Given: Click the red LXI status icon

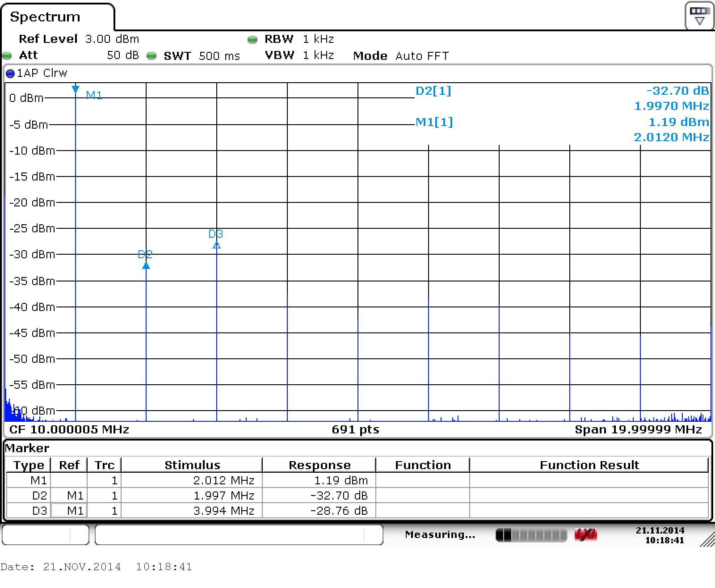Looking at the screenshot, I should [x=586, y=534].
